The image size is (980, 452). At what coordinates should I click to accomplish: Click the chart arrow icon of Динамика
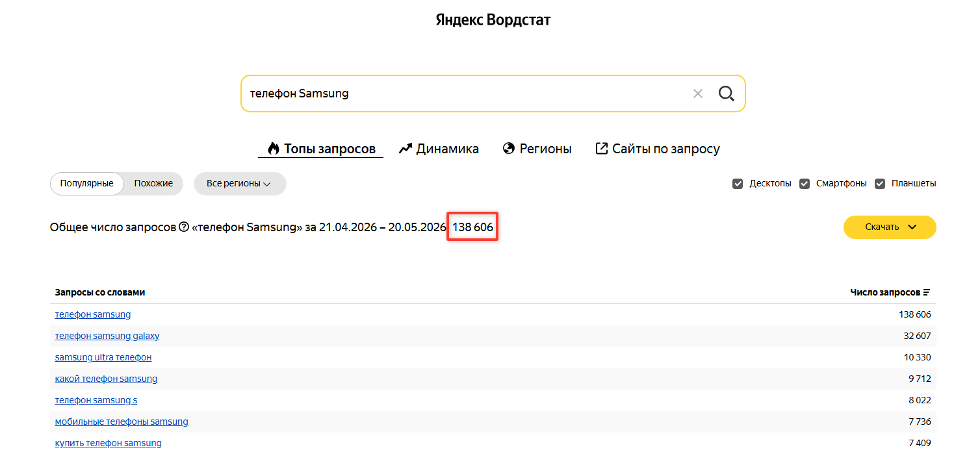tap(406, 149)
